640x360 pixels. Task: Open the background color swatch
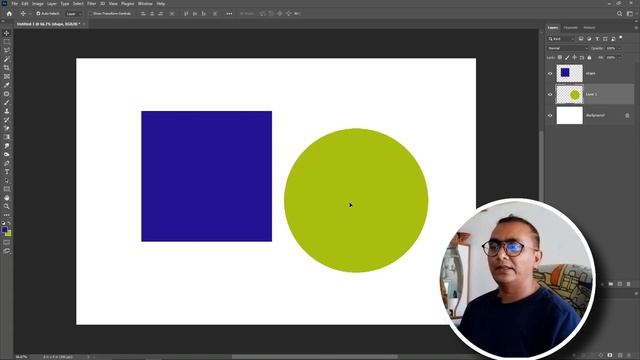[9, 233]
